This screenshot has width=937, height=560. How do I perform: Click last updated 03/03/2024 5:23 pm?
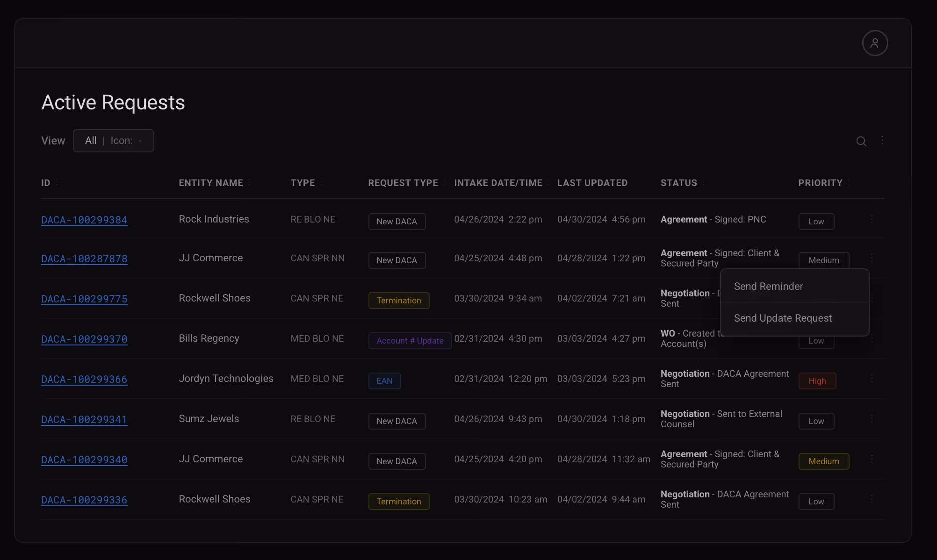pos(601,379)
